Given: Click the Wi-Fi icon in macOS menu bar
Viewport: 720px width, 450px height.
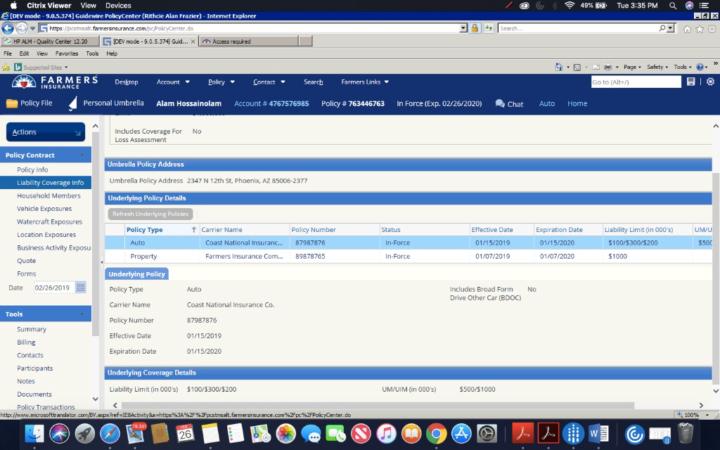Looking at the screenshot, I should 570,6.
